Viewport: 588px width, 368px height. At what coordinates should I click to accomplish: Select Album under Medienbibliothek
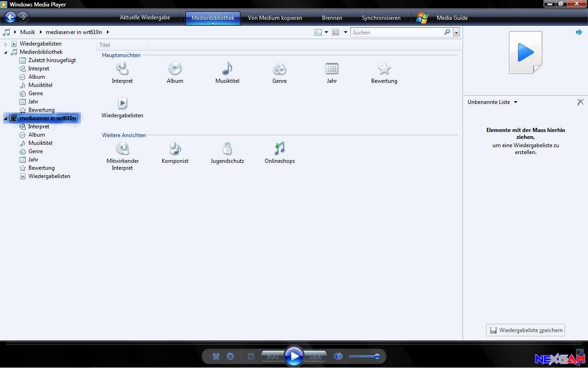(x=36, y=77)
